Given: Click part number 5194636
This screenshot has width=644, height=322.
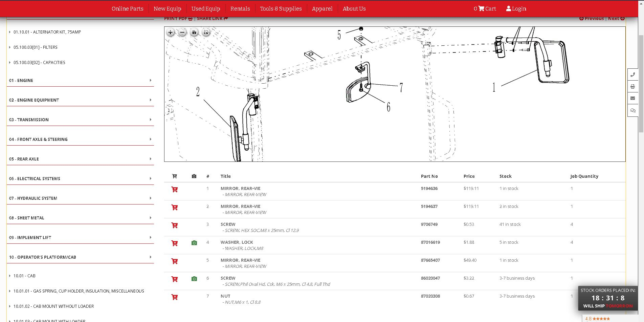Looking at the screenshot, I should click(x=429, y=189).
